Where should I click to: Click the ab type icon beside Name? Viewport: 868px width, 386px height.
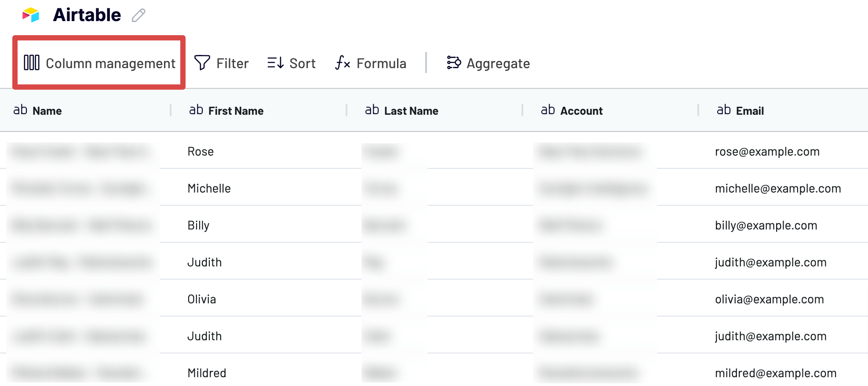pos(20,110)
